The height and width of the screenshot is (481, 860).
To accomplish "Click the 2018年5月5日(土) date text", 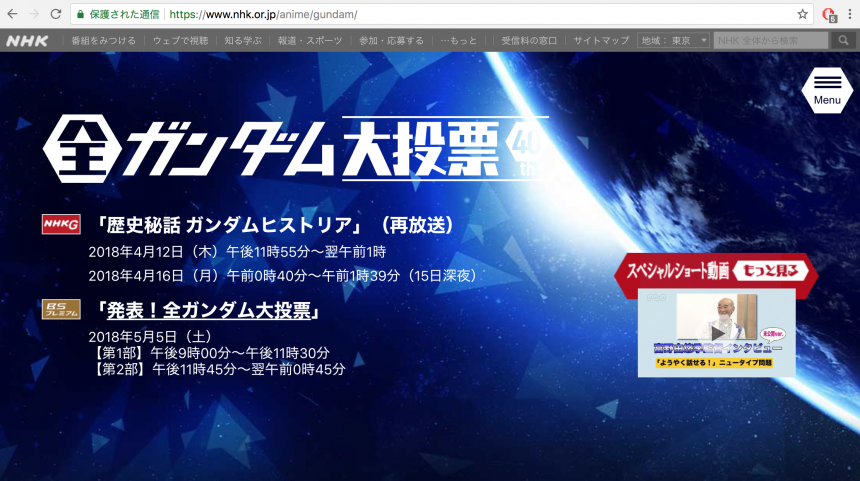I will [x=150, y=336].
